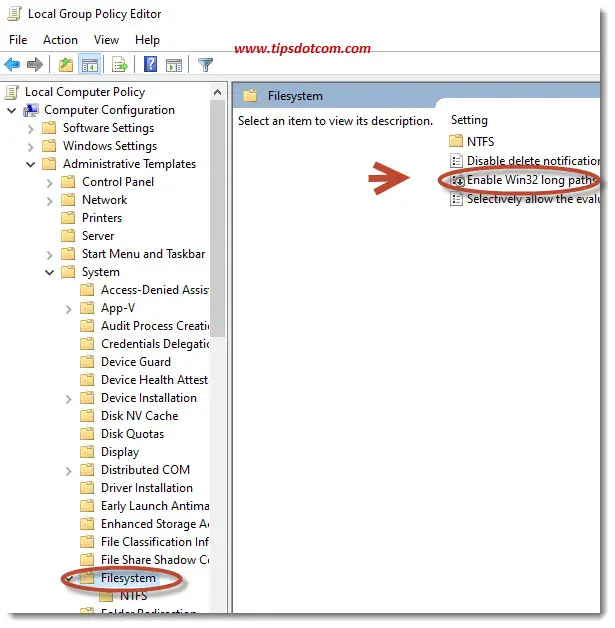The width and height of the screenshot is (615, 628).
Task: Click the tree pane vertical scrollbar thumb
Action: (218, 218)
